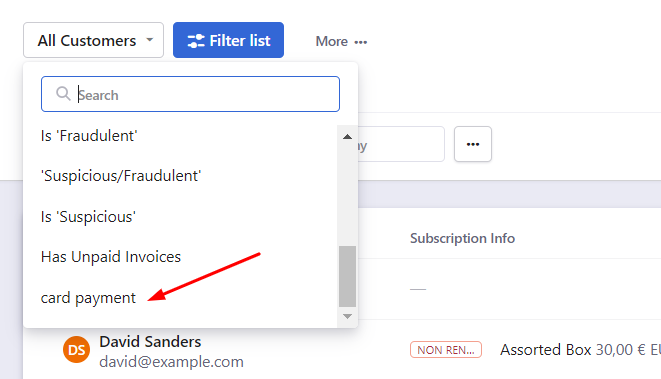Select the 'Suspicious/Fraudulent' filter
Screen dimensions: 661x379
pos(121,176)
